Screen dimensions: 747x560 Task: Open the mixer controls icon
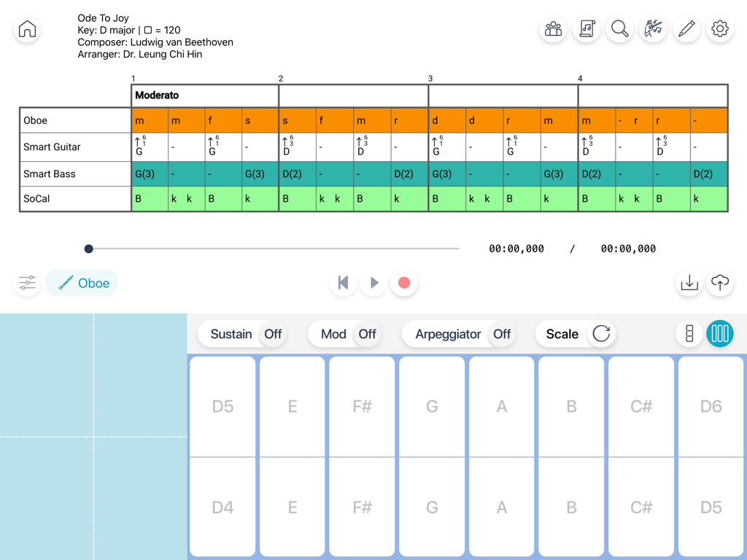click(x=26, y=283)
